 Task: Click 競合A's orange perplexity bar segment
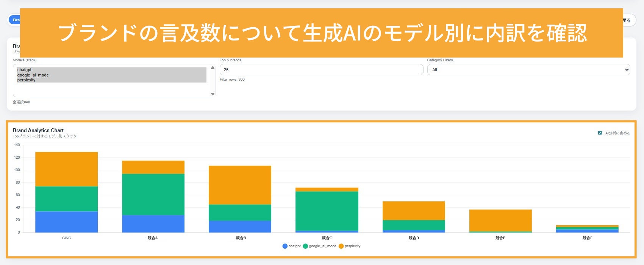(x=153, y=167)
